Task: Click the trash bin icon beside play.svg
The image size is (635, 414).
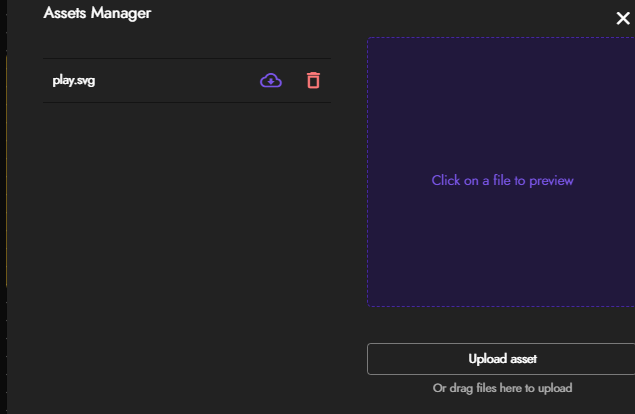Action: (x=313, y=81)
